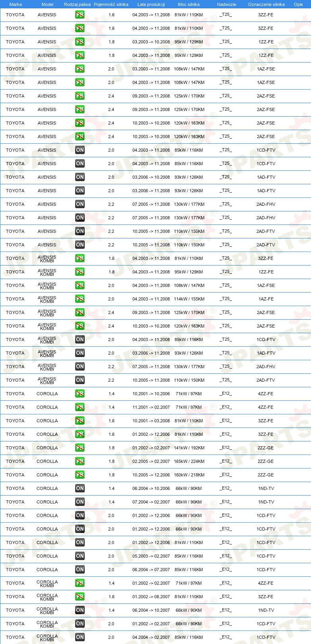Image resolution: width=311 pixels, height=644 pixels.
Task: Click petrol icon for COROLLA 1.8 160kW
Action: [x=80, y=475]
